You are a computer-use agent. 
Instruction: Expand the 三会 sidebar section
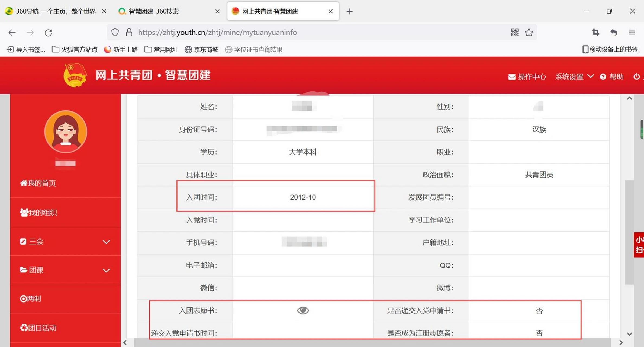coord(106,242)
